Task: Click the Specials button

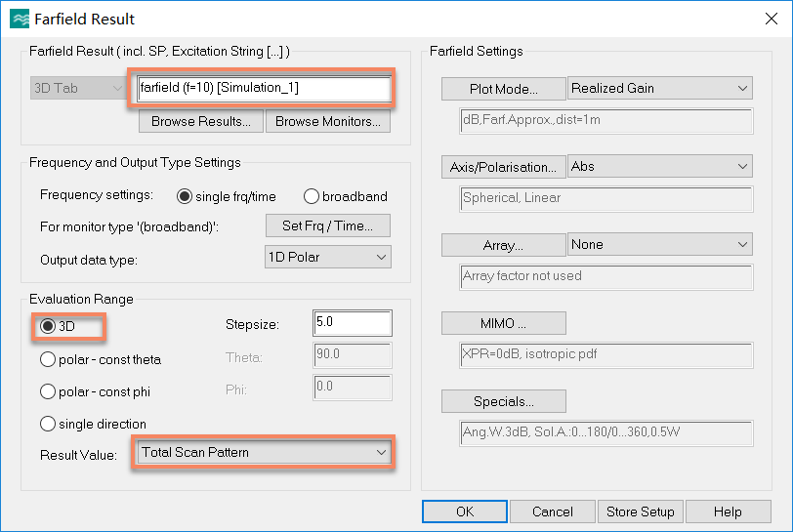Action: click(x=504, y=401)
